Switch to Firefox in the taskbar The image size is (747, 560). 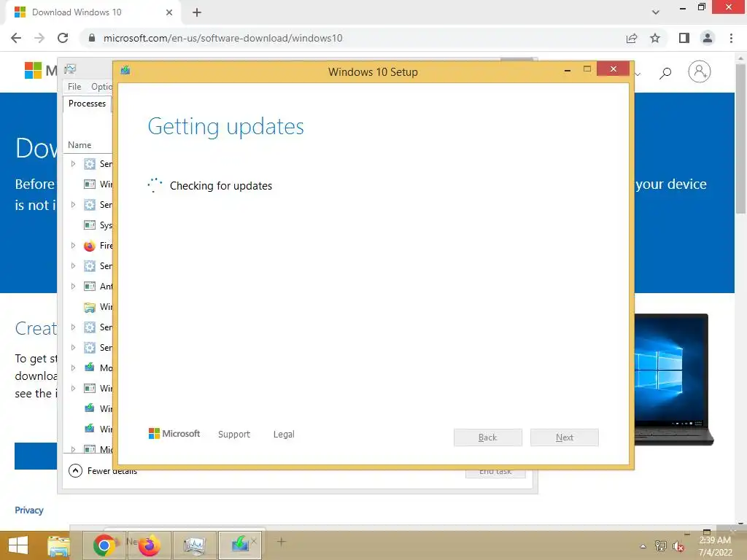point(149,545)
